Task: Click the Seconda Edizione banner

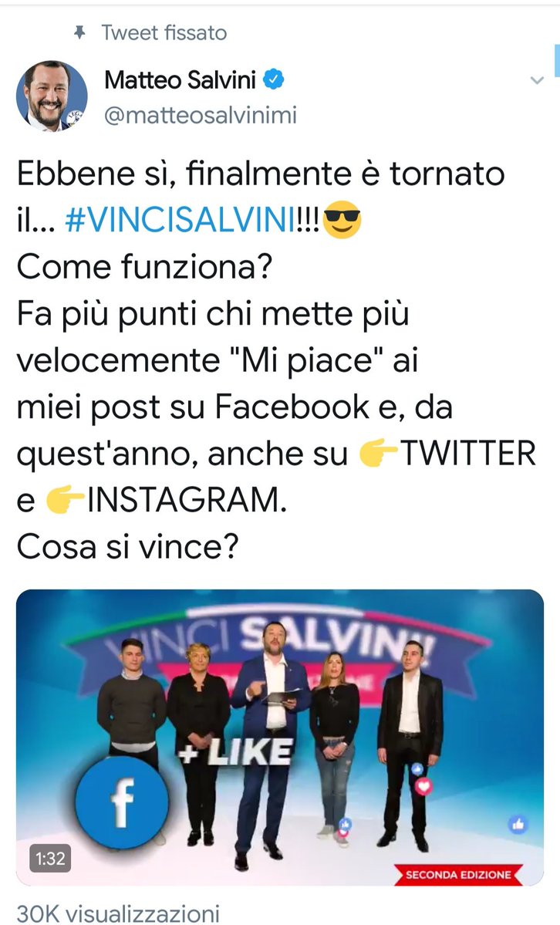Action: 458,874
